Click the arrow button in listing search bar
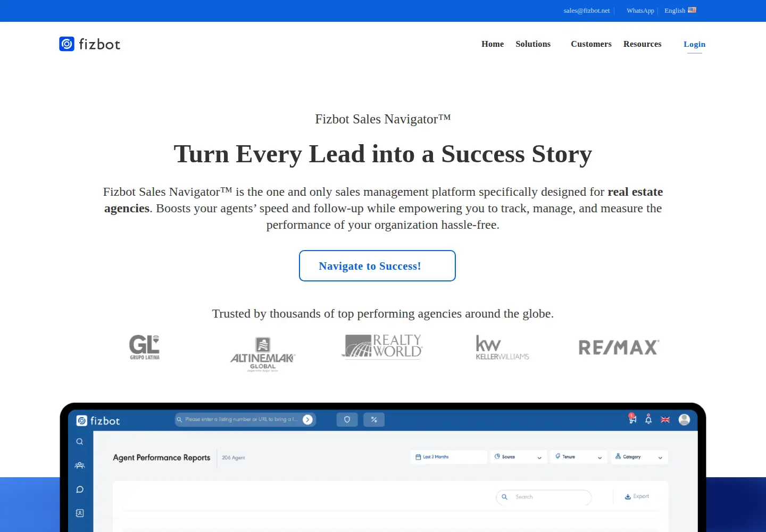 pyautogui.click(x=307, y=420)
